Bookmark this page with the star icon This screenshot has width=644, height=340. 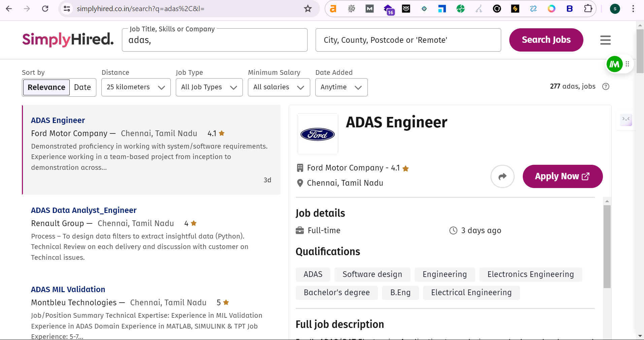(x=308, y=9)
